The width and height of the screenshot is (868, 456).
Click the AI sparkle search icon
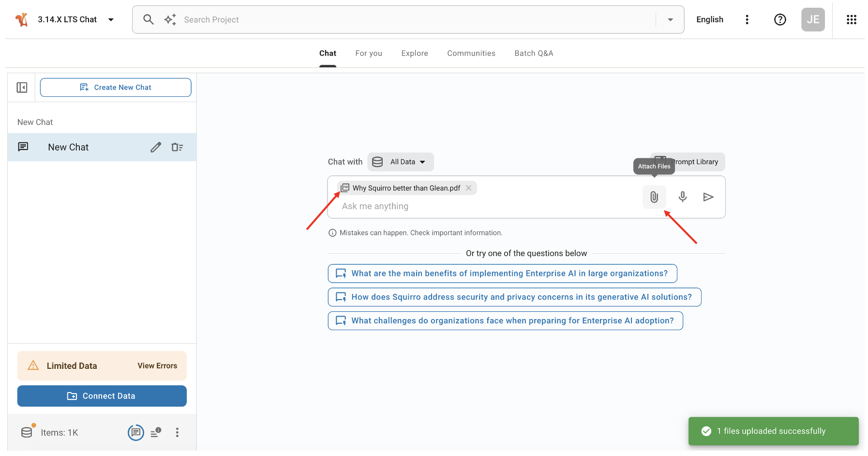click(170, 19)
